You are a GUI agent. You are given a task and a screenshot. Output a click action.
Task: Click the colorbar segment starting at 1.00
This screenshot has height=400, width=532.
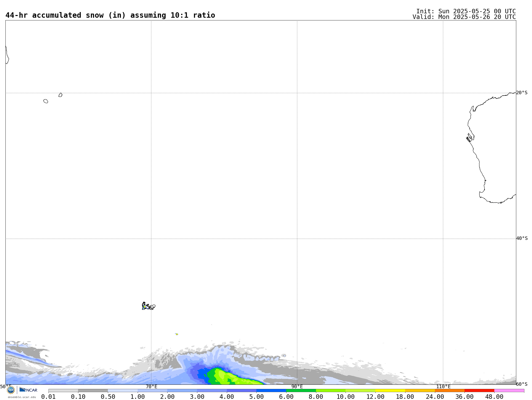click(152, 391)
